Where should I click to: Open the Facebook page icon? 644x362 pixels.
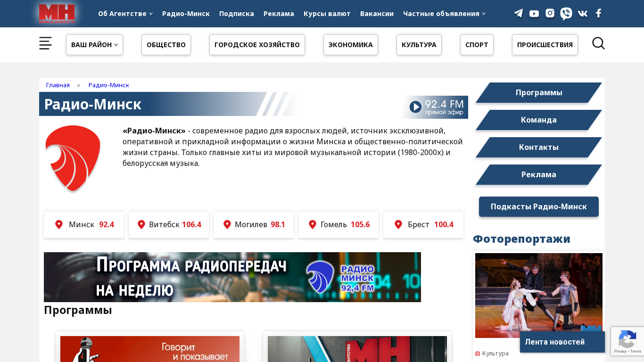click(598, 13)
